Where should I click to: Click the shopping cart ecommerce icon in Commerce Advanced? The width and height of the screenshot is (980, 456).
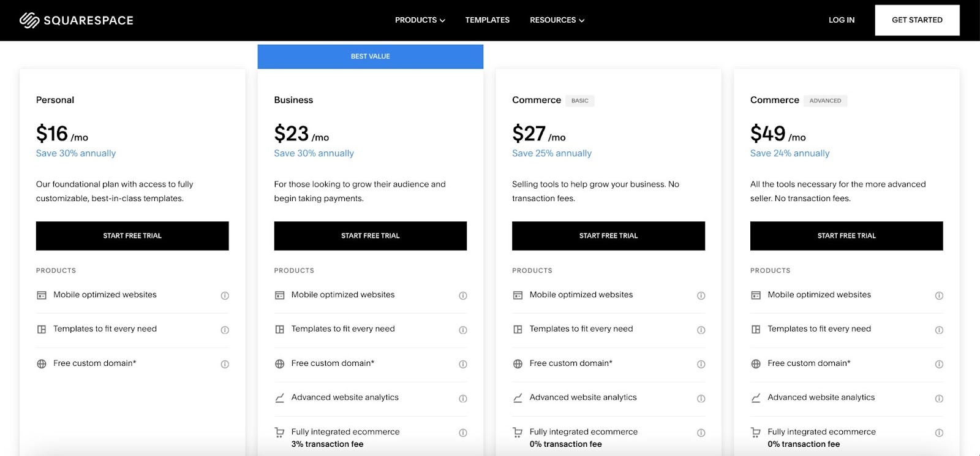755,431
